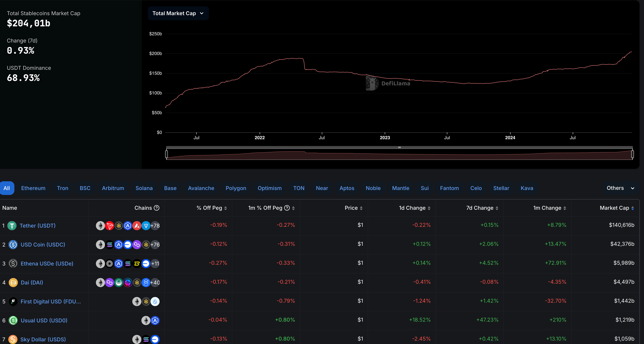
Task: Click the Ethena USDe logo
Action: 13,263
